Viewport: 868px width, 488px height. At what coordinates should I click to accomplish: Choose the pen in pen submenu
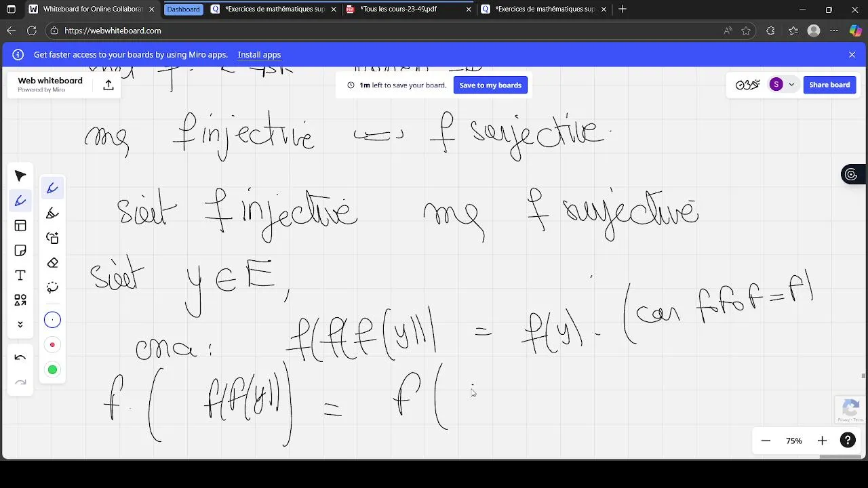[x=52, y=188]
